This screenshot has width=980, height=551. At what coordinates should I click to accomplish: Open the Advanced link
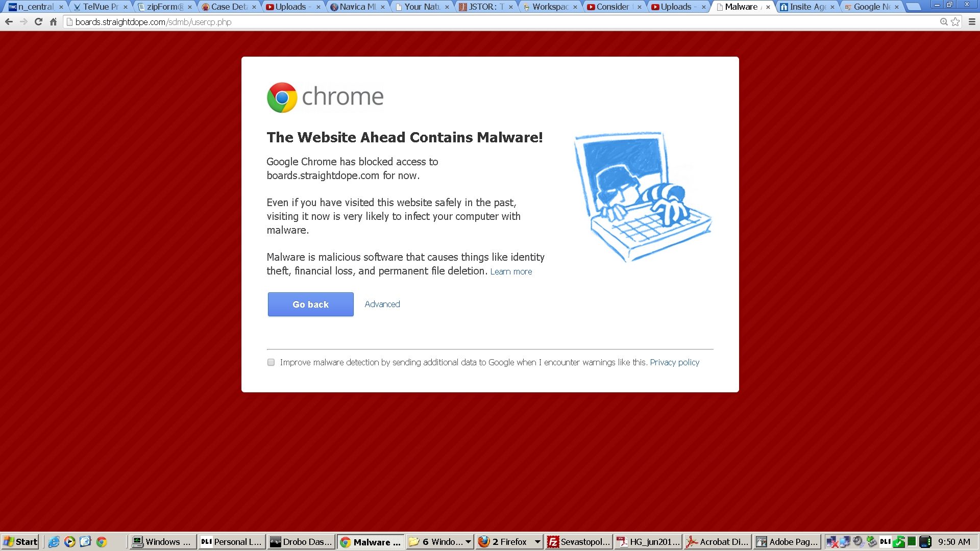(382, 304)
